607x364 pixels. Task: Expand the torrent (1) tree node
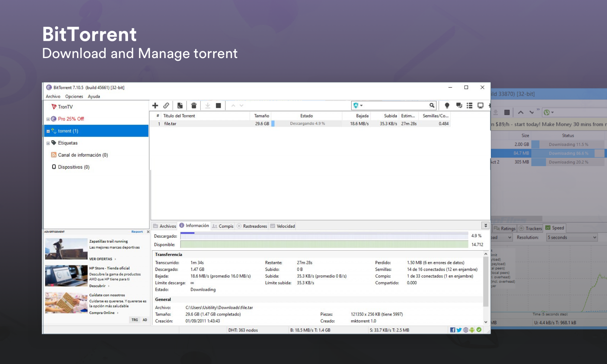pyautogui.click(x=48, y=131)
